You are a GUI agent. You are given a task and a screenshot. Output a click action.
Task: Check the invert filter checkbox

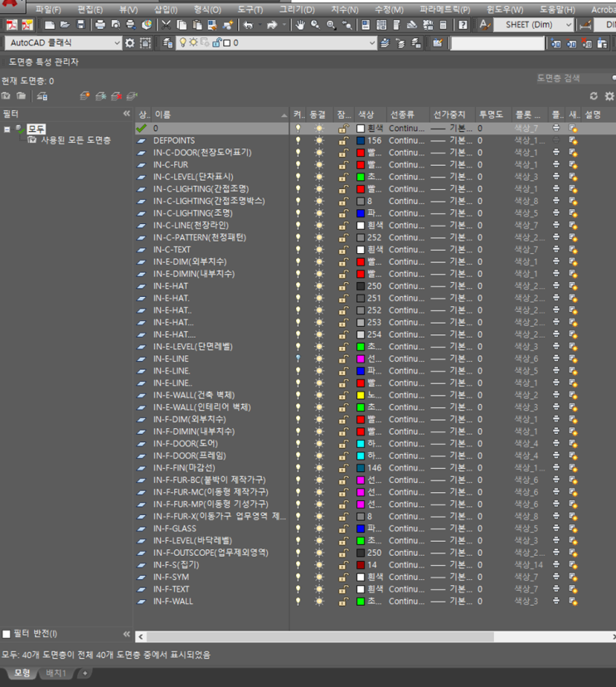tap(7, 635)
